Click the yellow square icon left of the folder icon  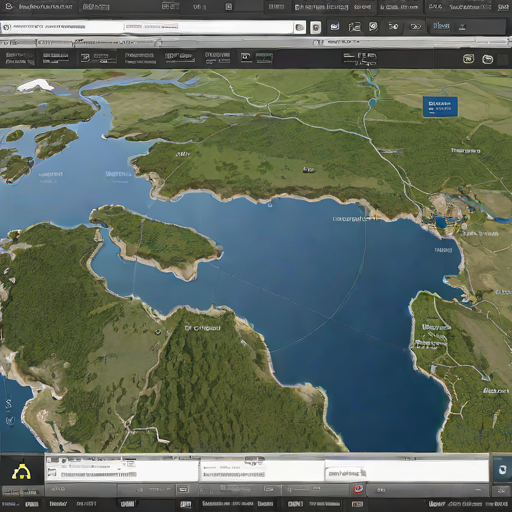[x=468, y=59]
